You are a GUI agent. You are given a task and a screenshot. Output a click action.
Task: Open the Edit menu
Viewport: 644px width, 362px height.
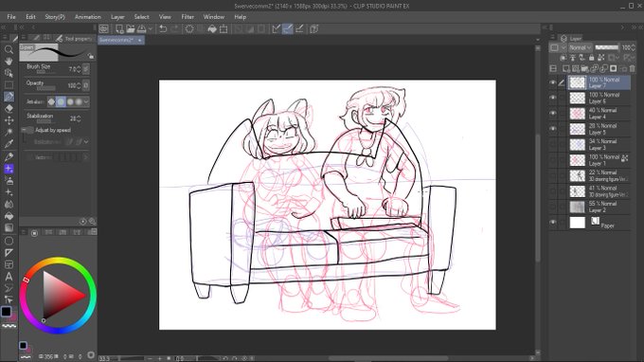coord(30,17)
